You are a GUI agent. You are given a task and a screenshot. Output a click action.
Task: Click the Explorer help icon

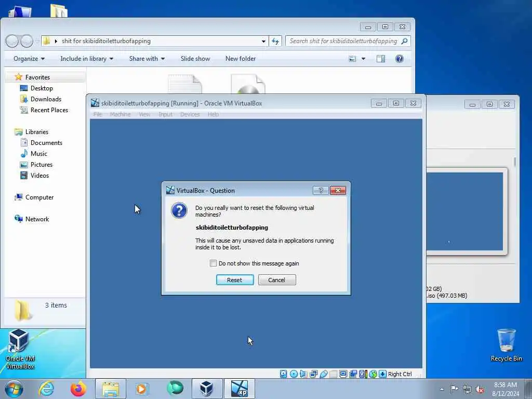click(x=400, y=59)
